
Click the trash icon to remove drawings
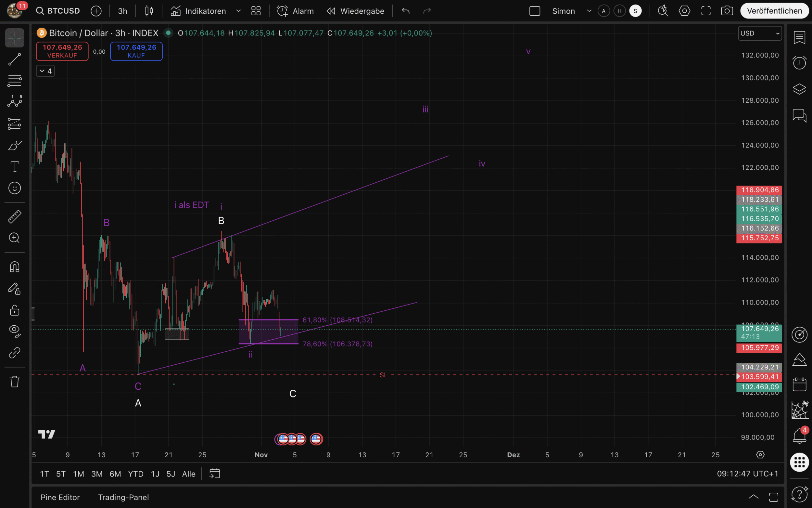[x=14, y=382]
